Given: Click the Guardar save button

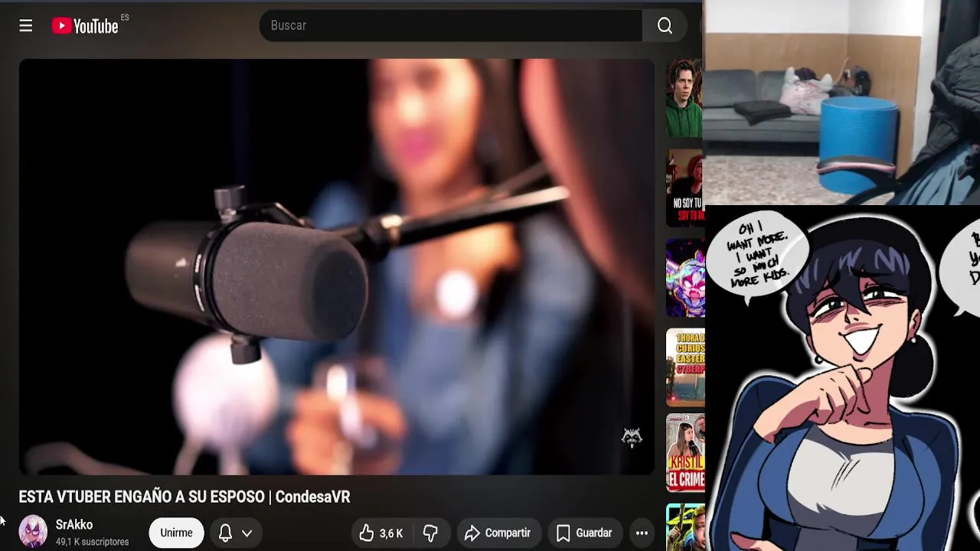Looking at the screenshot, I should pyautogui.click(x=584, y=533).
